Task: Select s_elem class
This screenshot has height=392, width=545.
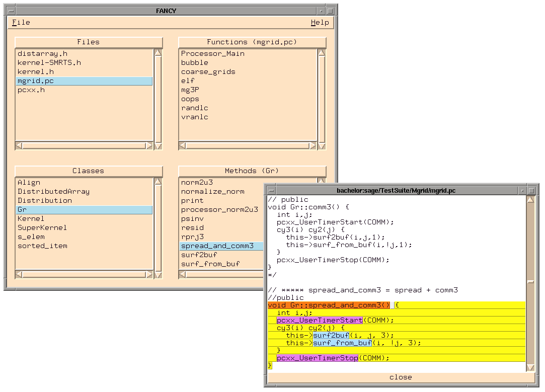Action: tap(84, 237)
